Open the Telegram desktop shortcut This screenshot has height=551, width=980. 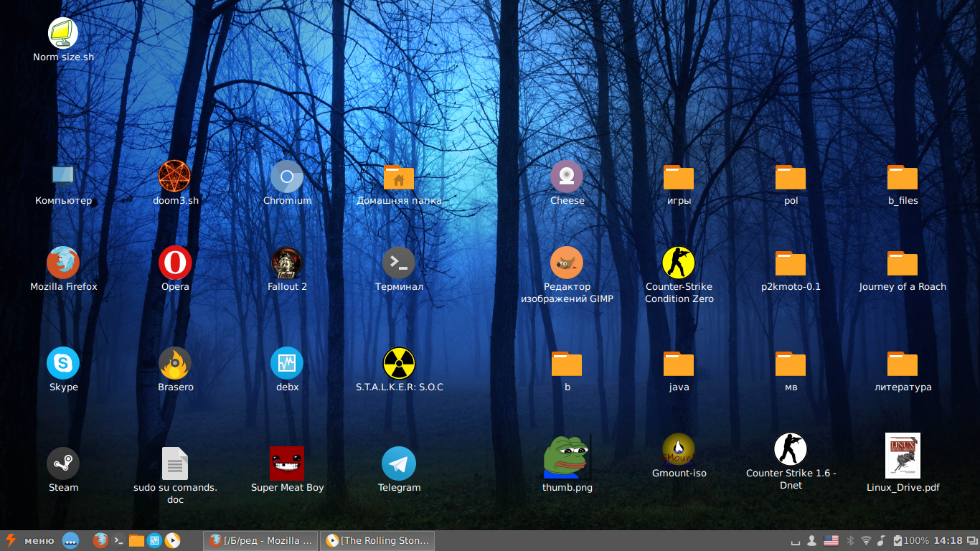click(x=399, y=463)
